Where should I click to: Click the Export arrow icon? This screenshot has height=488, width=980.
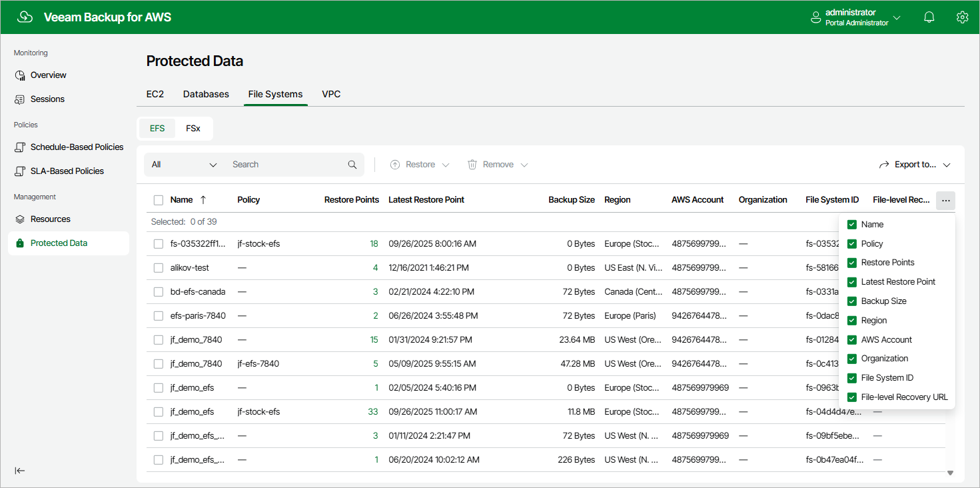(x=884, y=165)
